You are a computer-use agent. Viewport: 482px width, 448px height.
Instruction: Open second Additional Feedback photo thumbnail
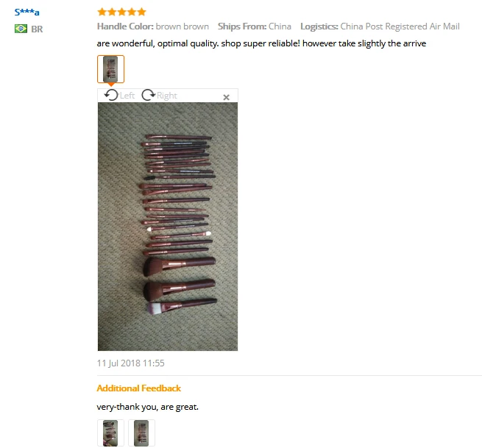[x=142, y=433]
